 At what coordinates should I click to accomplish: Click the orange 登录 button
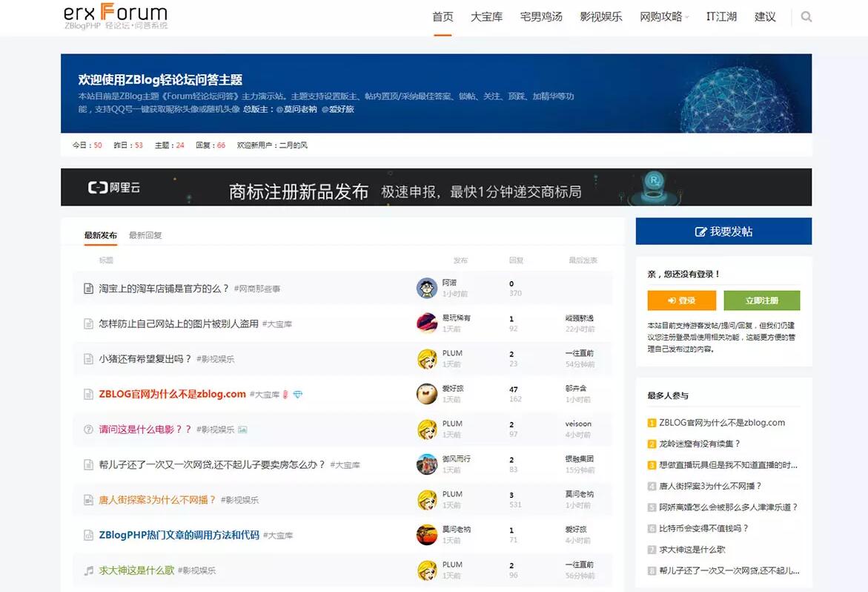[680, 300]
